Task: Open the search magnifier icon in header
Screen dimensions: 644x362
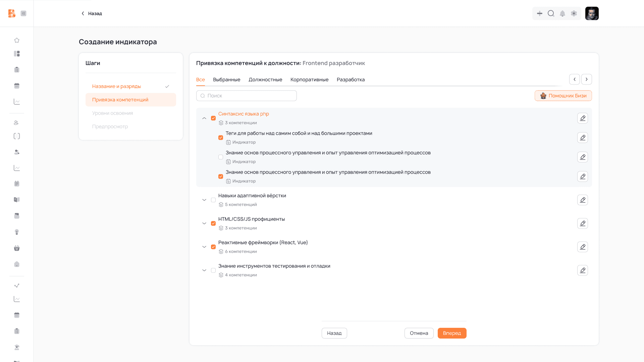Action: tap(551, 13)
